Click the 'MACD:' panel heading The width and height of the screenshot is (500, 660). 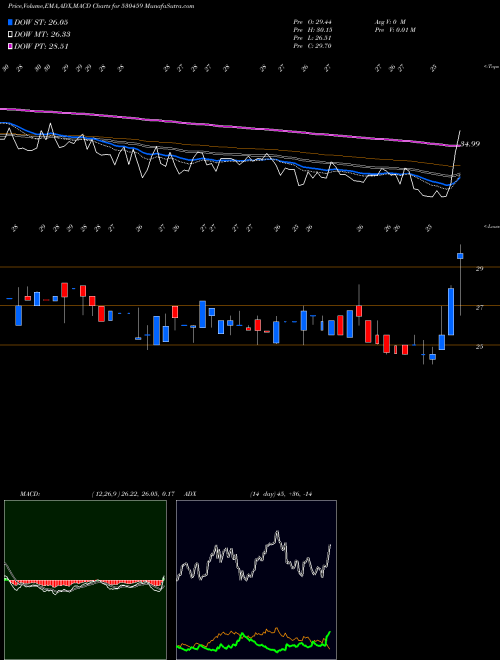(x=30, y=494)
